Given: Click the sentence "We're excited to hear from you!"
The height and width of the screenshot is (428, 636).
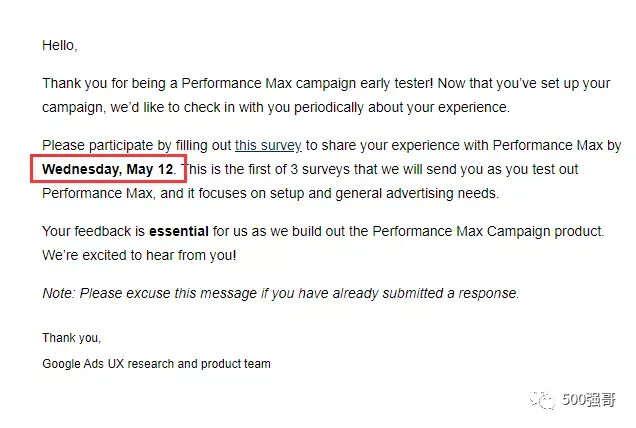Looking at the screenshot, I should [139, 255].
